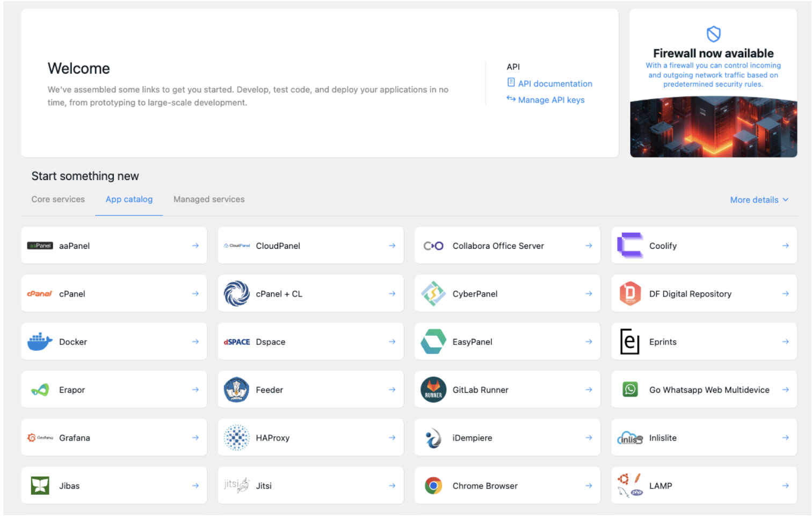Click the 'Erapor' name
This screenshot has height=519, width=812.
click(x=72, y=390)
